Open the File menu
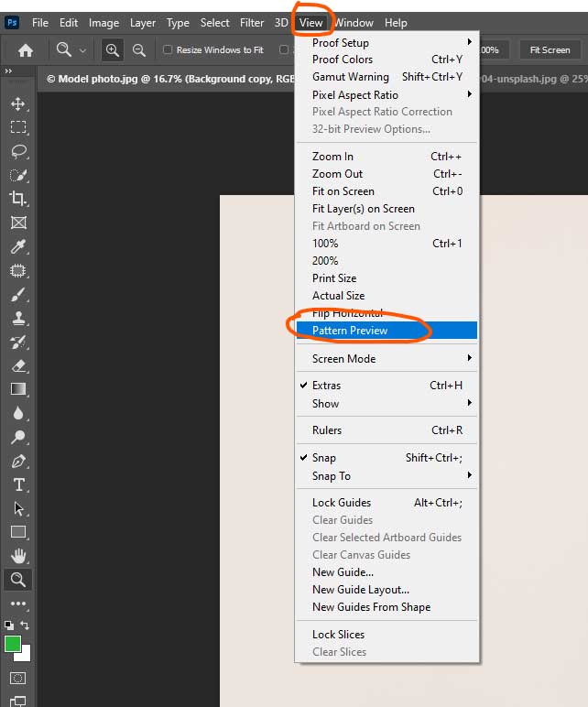This screenshot has width=588, height=707. 39,23
